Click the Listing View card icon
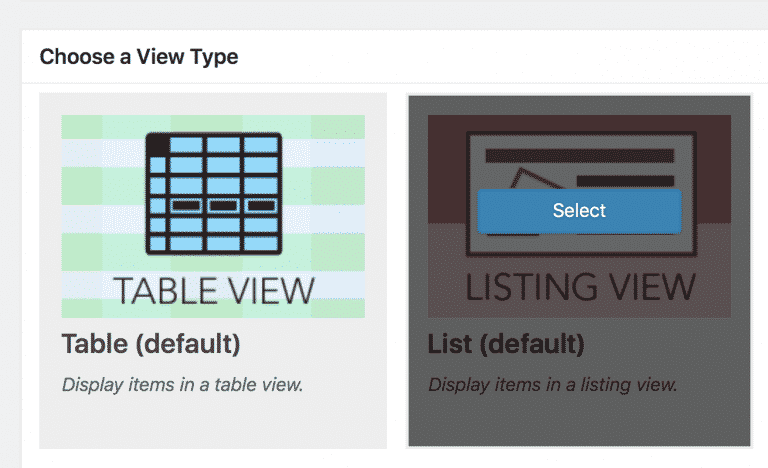This screenshot has height=468, width=768. tap(581, 194)
